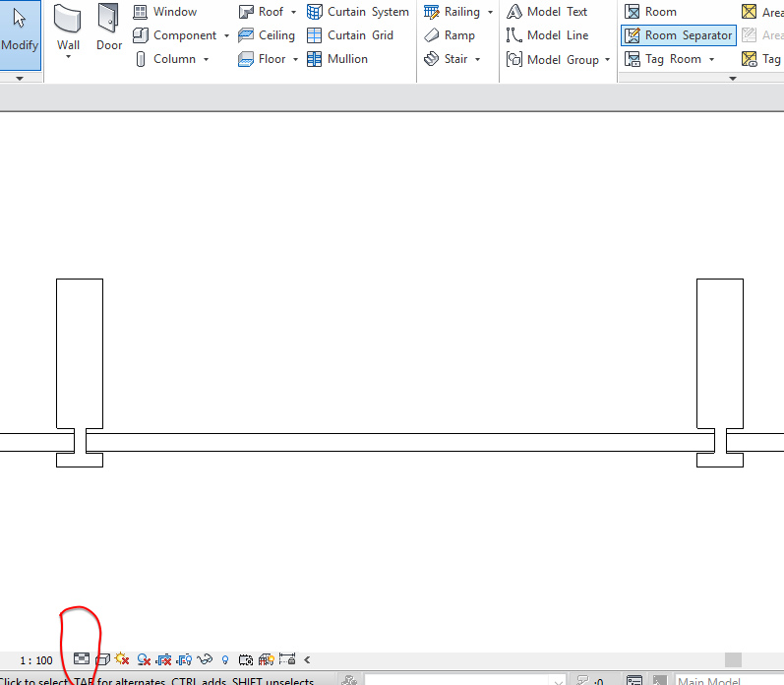Image resolution: width=784 pixels, height=685 pixels.
Task: Open the active workset combo box
Action: pos(465,680)
